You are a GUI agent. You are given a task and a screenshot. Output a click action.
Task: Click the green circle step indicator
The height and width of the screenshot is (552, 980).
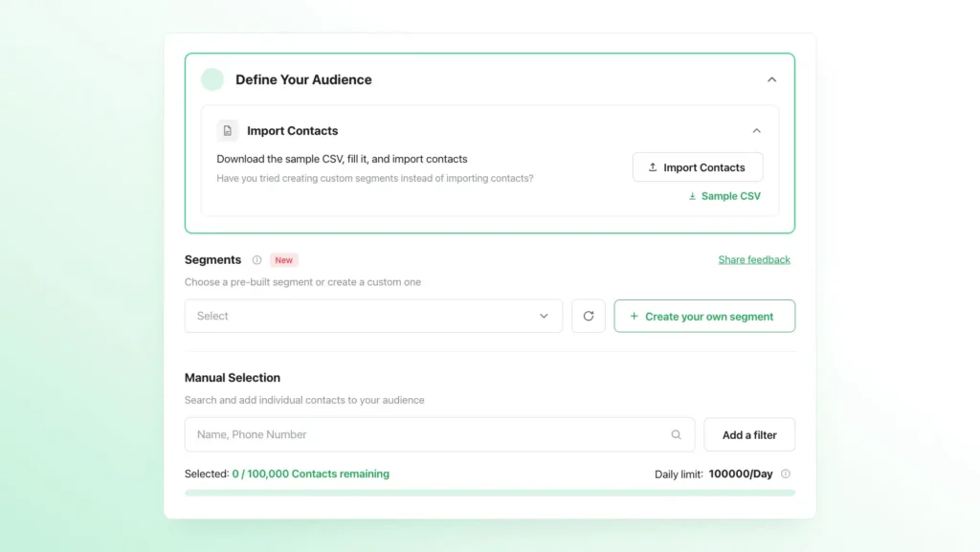click(212, 80)
